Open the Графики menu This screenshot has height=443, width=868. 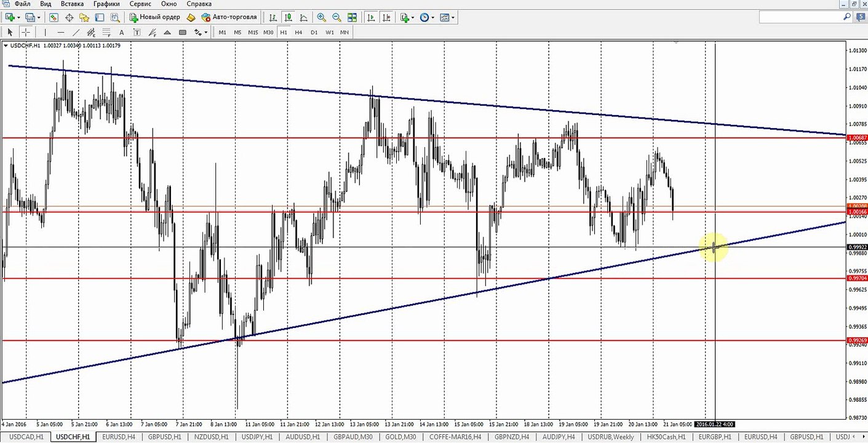(x=106, y=4)
